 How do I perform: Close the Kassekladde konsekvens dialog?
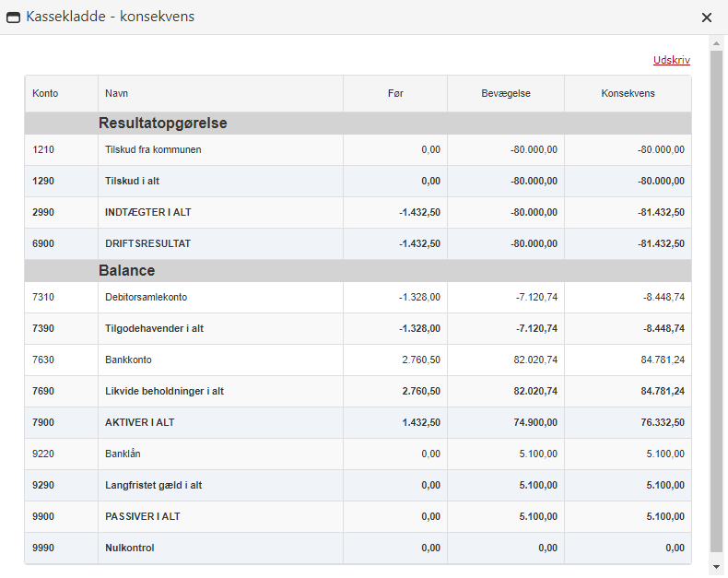click(707, 18)
